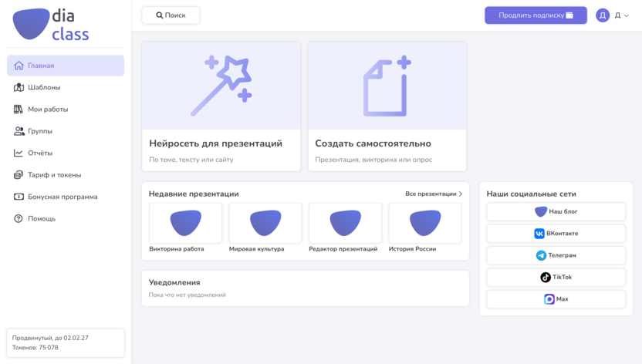Viewport: 642px width, 364px height.
Task: Click the wallet icon on Продлить подписку
Action: (x=569, y=15)
